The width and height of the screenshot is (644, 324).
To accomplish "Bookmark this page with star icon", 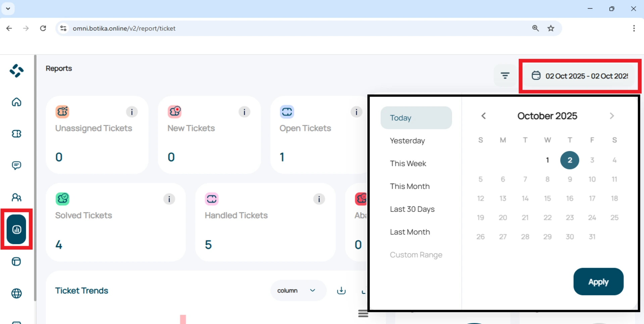I will tap(551, 28).
